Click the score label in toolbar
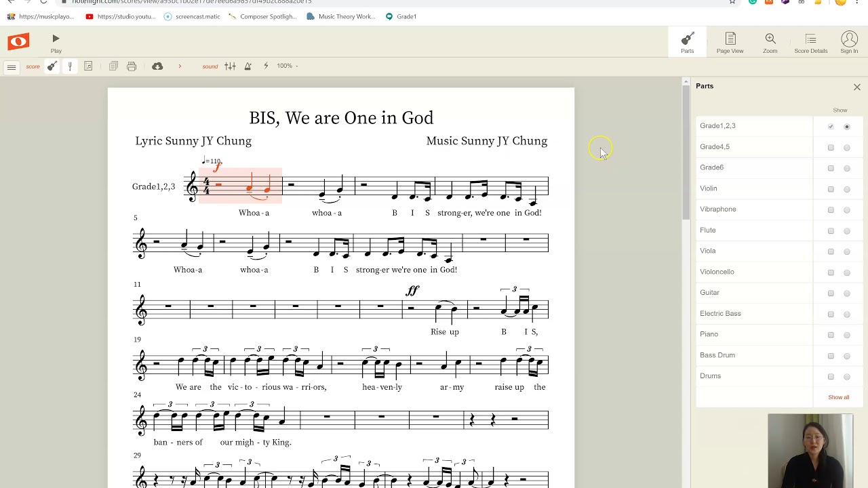 33,66
